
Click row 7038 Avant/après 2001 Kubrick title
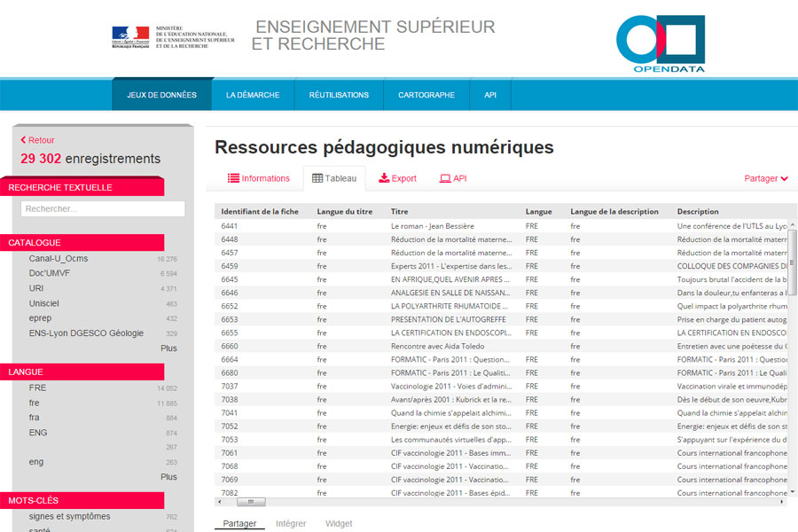(x=451, y=400)
